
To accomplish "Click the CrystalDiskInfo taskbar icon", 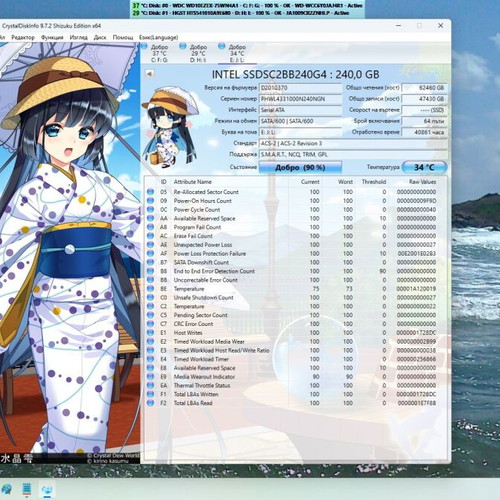I will point(46,489).
